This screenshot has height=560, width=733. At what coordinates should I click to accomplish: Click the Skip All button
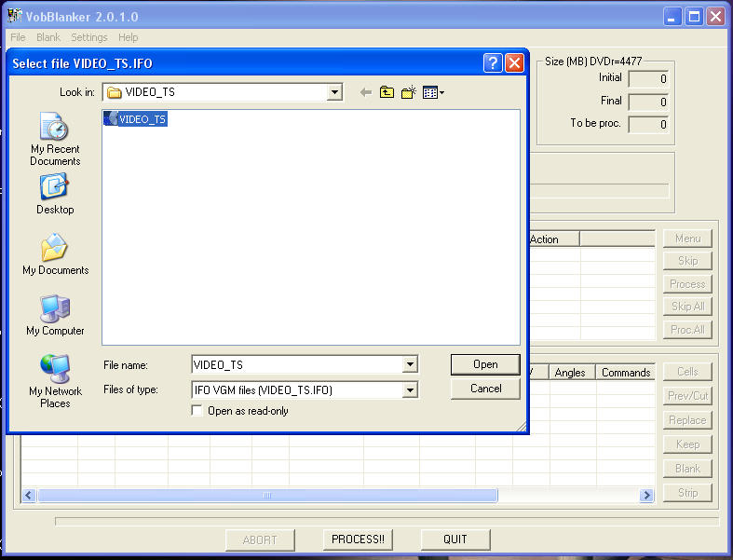click(687, 307)
